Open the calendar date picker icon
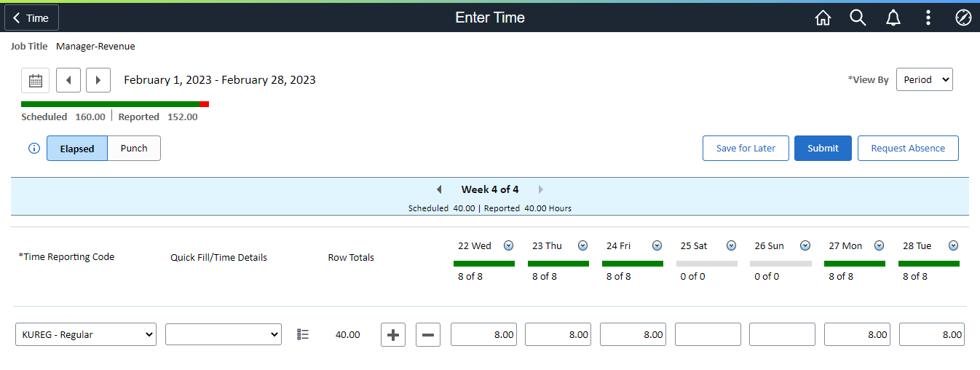 pos(35,80)
